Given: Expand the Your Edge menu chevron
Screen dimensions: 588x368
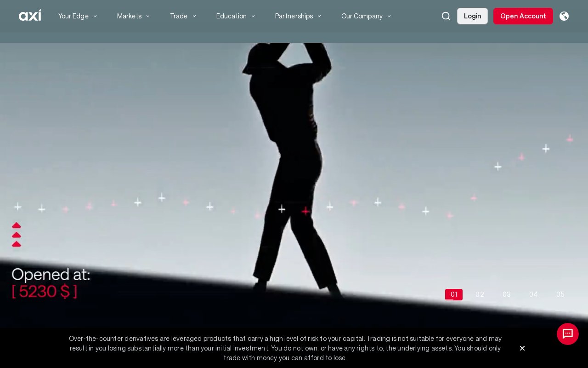Looking at the screenshot, I should [95, 16].
